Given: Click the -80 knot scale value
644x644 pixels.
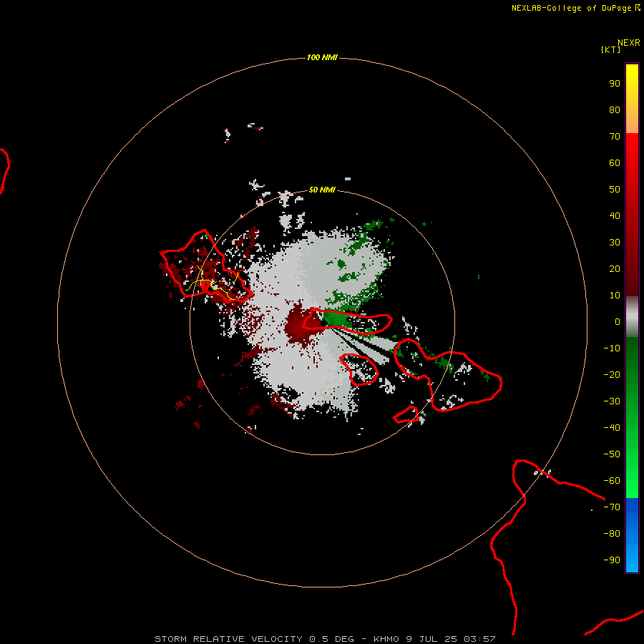Looking at the screenshot, I should tap(612, 534).
